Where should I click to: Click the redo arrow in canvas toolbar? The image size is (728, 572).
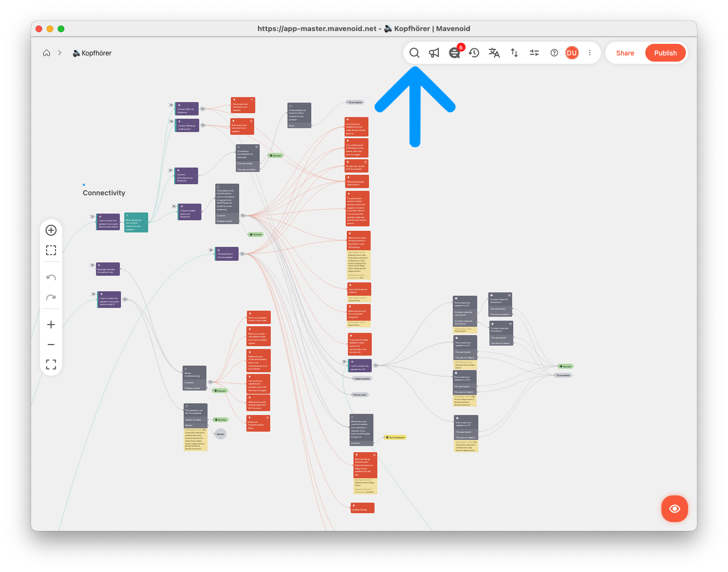click(x=51, y=297)
